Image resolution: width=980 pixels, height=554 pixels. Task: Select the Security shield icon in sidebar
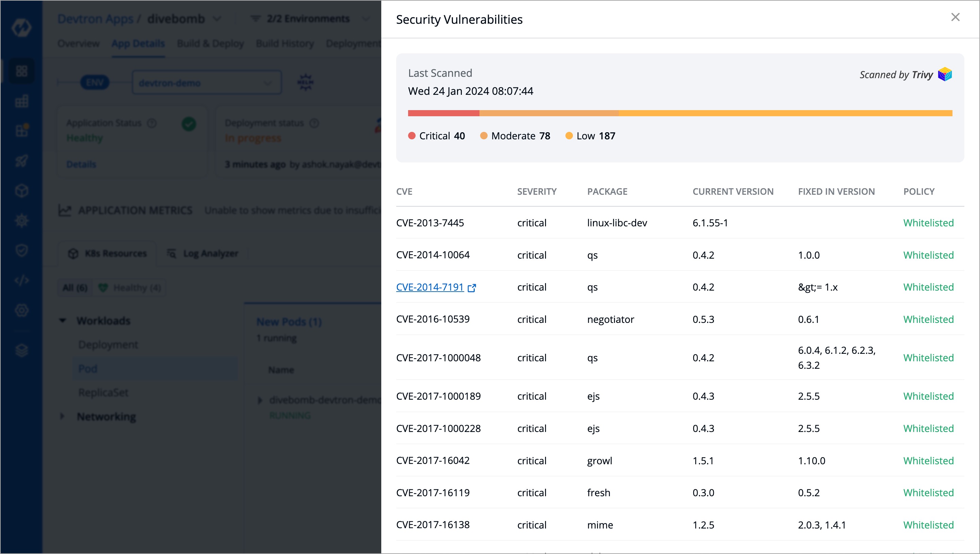[x=22, y=250]
